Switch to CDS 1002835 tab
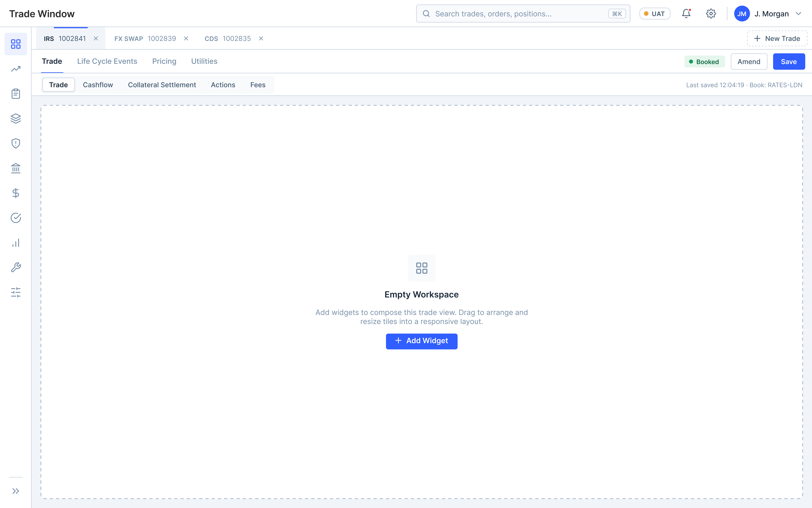This screenshot has width=812, height=508. (228, 39)
